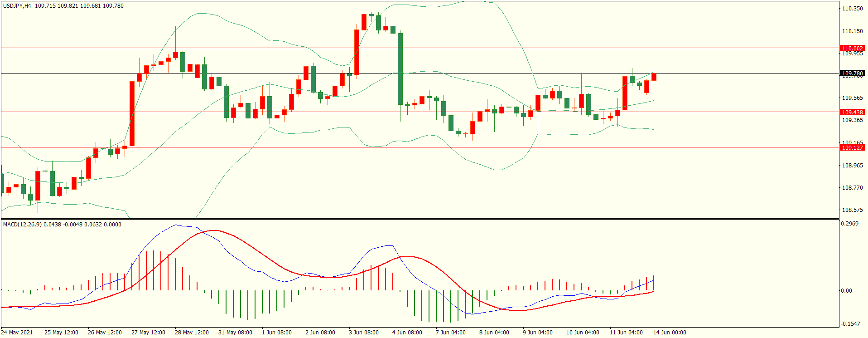Click the 7 Jun 04:00 time label
Image resolution: width=868 pixels, height=338 pixels.
coord(451,333)
